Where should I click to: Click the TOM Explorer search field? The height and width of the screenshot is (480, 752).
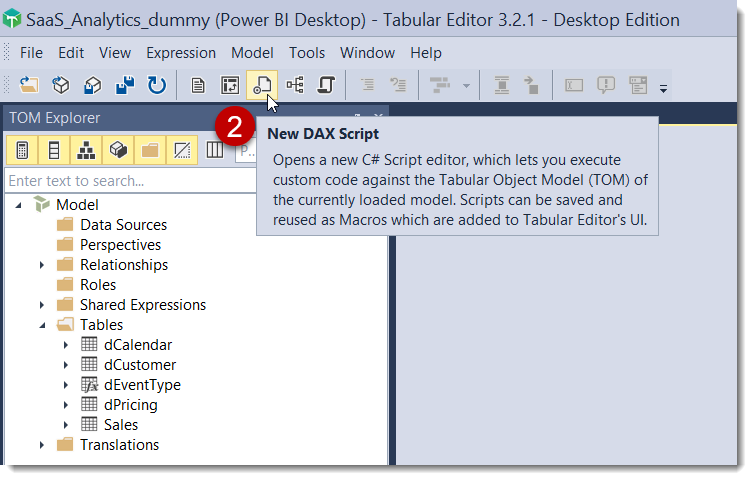(x=130, y=181)
